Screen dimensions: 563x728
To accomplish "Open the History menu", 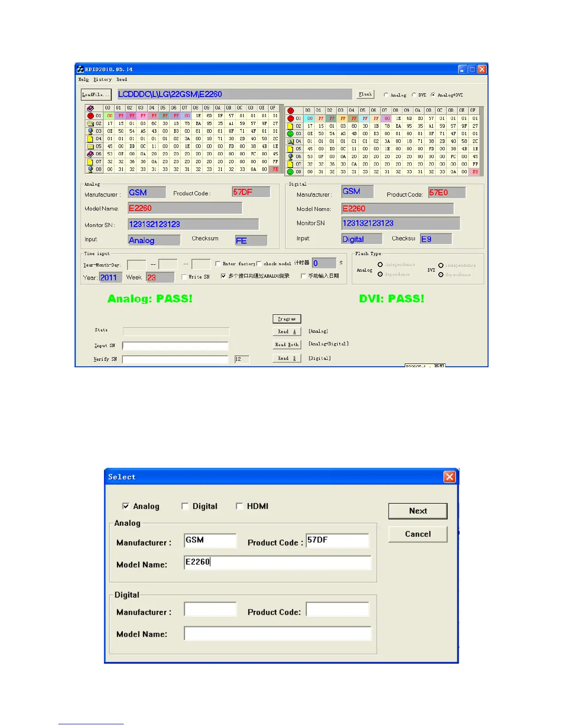I will point(102,80).
